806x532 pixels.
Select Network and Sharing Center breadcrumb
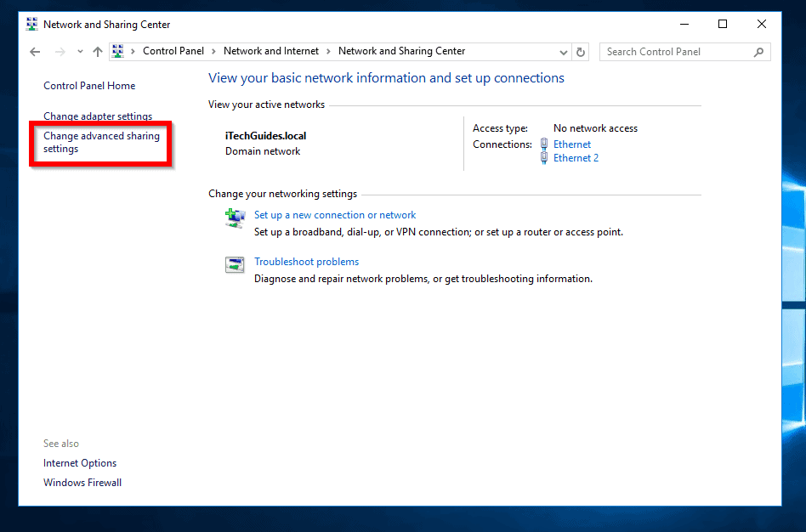pos(401,51)
